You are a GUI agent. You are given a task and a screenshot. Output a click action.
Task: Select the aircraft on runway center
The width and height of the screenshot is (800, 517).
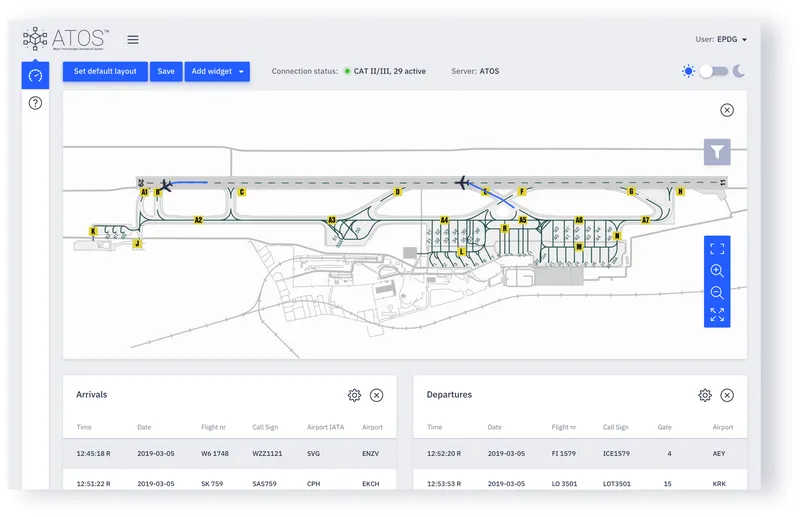pyautogui.click(x=462, y=182)
